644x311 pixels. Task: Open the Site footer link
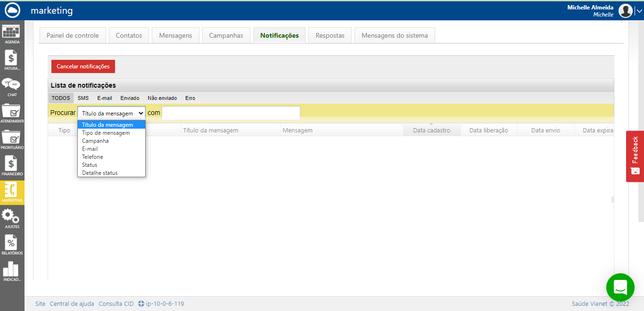[41, 304]
